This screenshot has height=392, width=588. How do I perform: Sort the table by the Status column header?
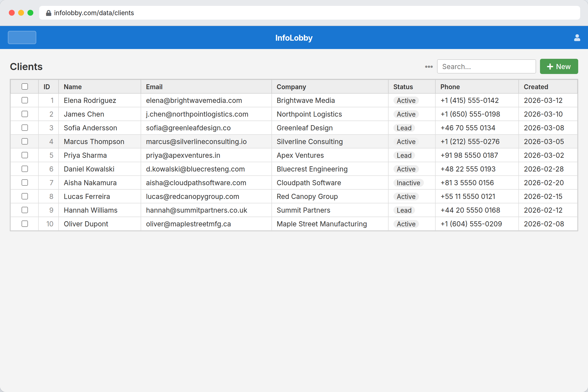(x=403, y=87)
